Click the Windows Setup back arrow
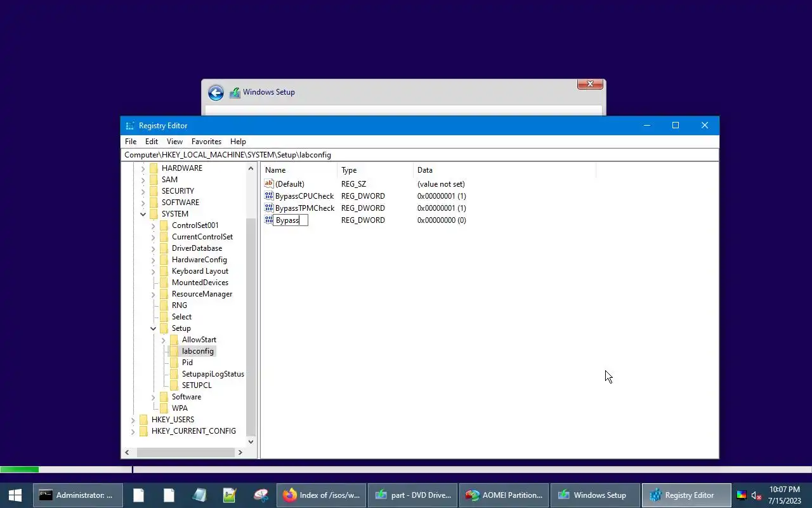Screen dimensions: 812x508 216,93
